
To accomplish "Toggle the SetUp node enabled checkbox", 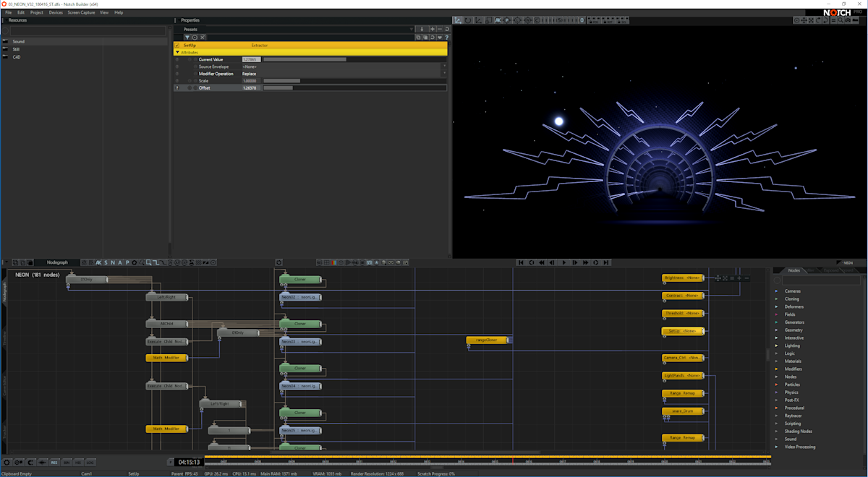I will 177,45.
